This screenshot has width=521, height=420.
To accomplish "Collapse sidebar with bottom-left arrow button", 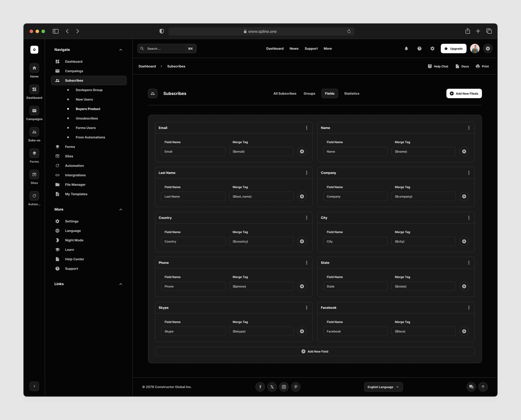I will coord(34,386).
